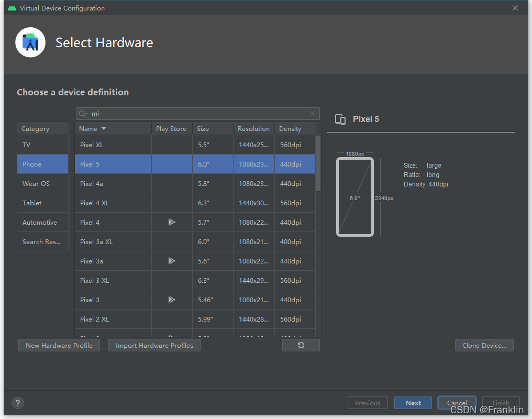Click the Pixel 5 phone outline preview
Screen dimensions: 532x419
tap(355, 197)
